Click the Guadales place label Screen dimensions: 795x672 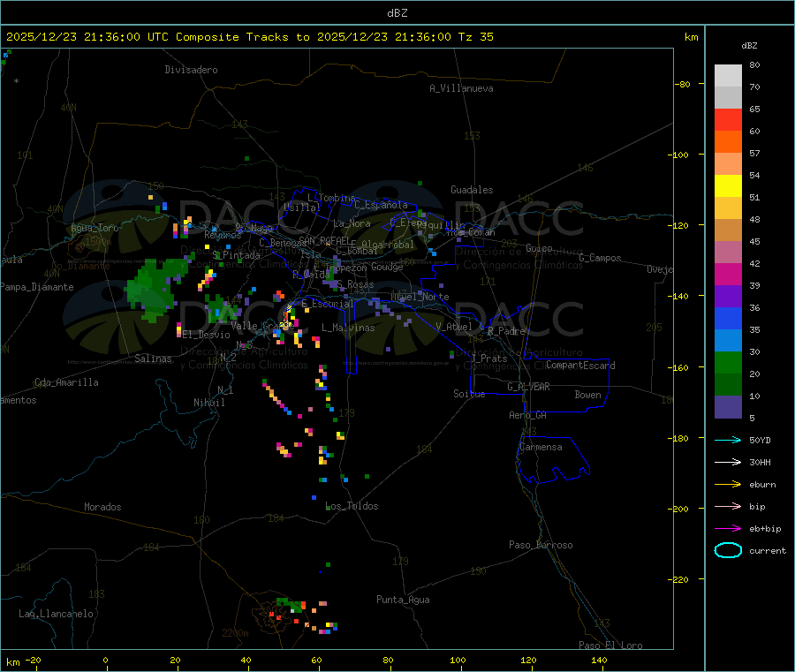coord(472,190)
